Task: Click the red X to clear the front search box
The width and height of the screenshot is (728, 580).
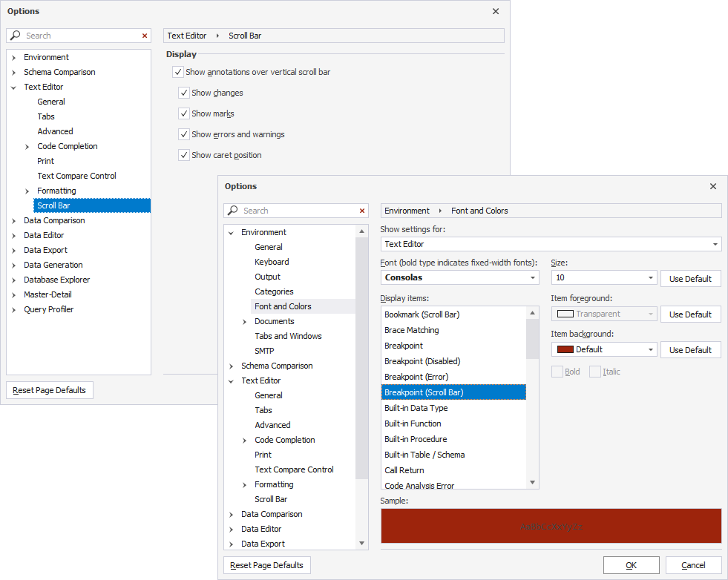Action: coord(361,211)
